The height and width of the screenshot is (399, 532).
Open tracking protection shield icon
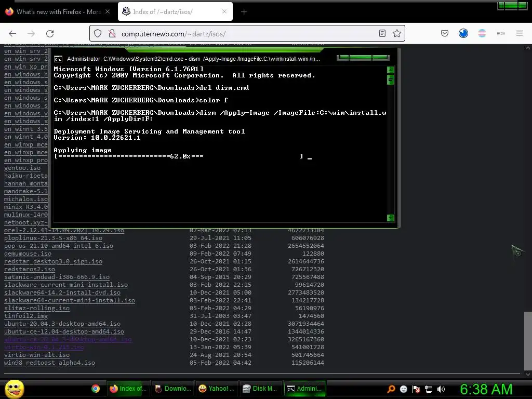[x=98, y=34]
